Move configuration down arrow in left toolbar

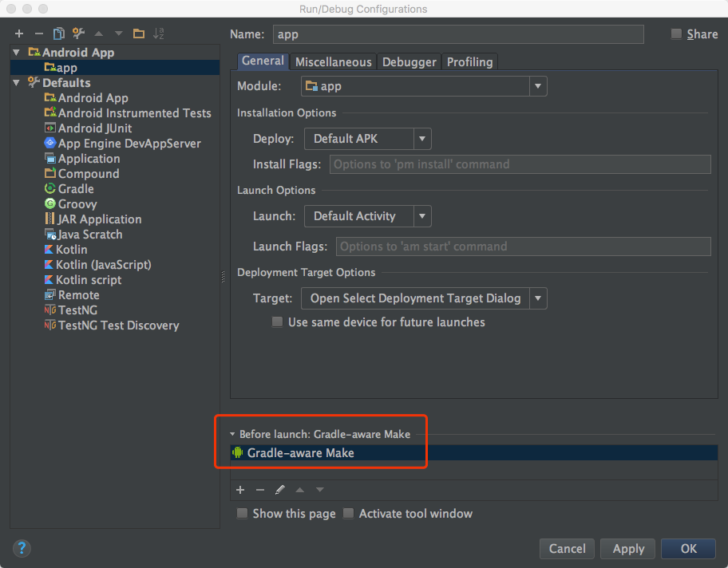click(118, 34)
